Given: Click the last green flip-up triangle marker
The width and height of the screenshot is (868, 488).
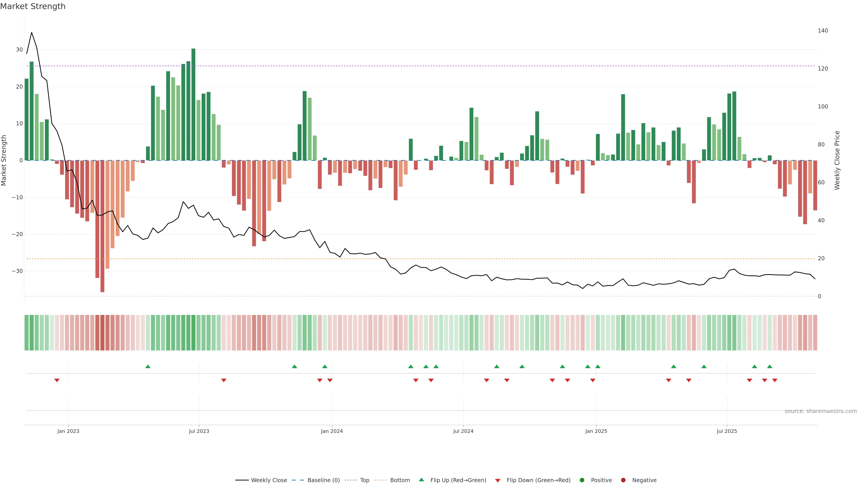Looking at the screenshot, I should pyautogui.click(x=770, y=366).
